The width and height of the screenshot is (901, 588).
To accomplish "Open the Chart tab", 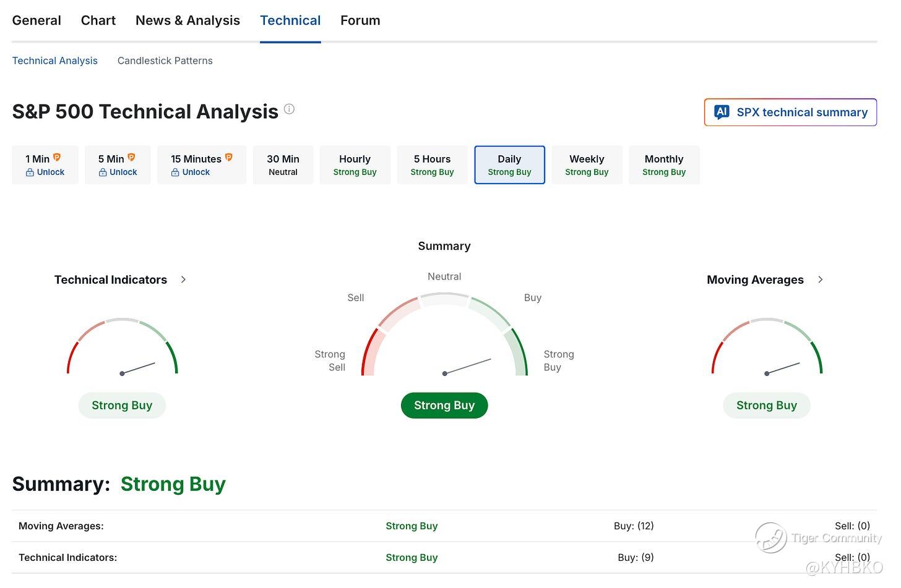I will 98,20.
